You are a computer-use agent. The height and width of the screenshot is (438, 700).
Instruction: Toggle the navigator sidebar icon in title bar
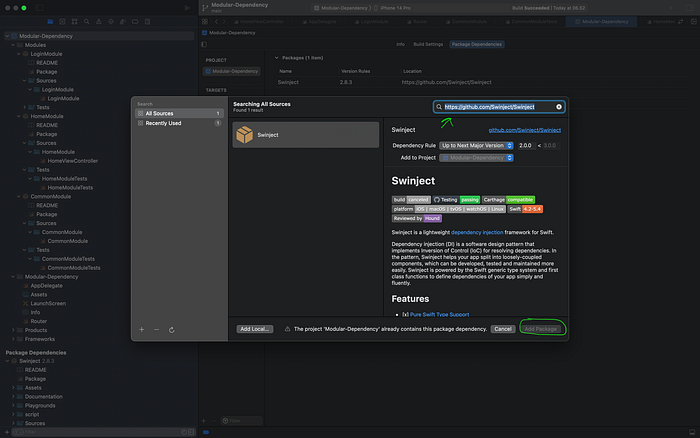[x=39, y=8]
